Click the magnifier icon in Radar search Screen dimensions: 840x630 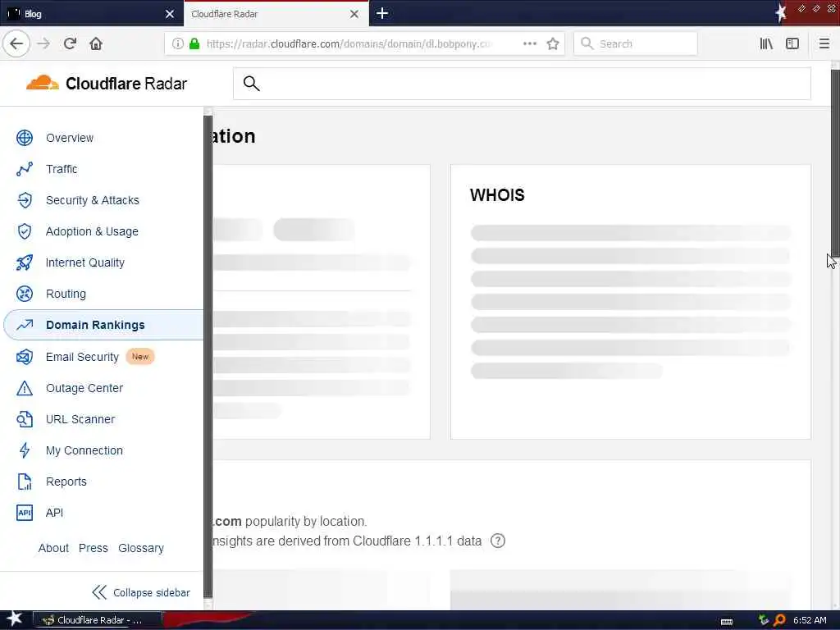pos(251,84)
